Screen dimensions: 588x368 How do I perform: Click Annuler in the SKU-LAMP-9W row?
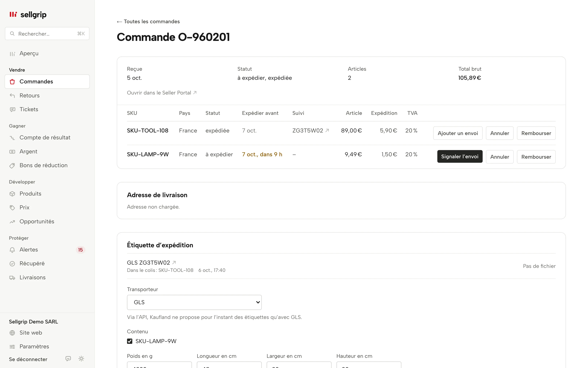pos(500,157)
